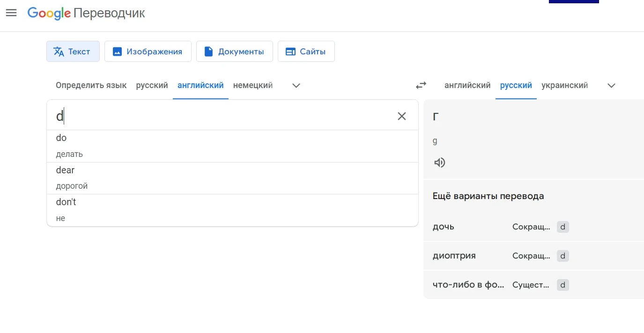The height and width of the screenshot is (333, 644).
Task: Open the hamburger main menu
Action: 11,13
